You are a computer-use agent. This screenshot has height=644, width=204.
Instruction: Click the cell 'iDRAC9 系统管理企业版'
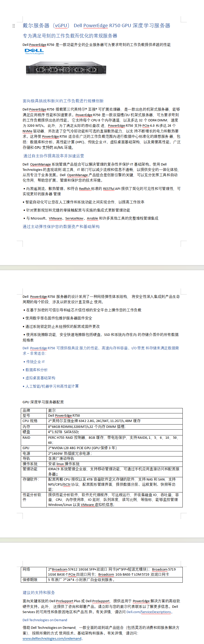click(x=115, y=472)
